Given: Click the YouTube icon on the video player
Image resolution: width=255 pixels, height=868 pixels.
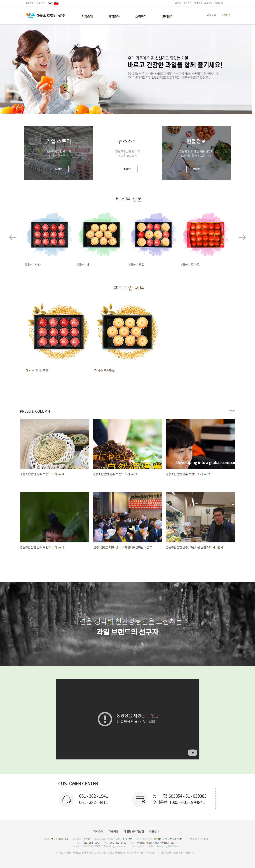Looking at the screenshot, I should [192, 752].
